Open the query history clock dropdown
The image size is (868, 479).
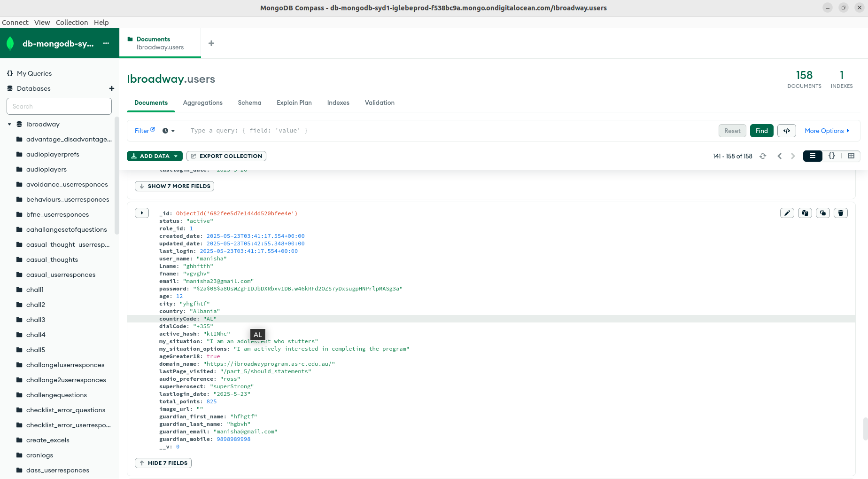[x=169, y=131]
